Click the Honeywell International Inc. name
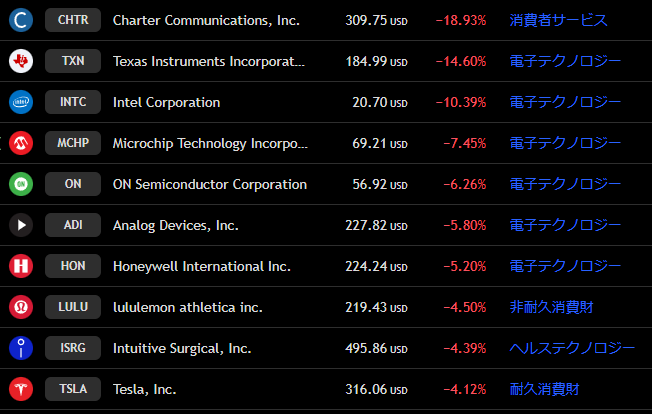This screenshot has height=414, width=652. click(202, 266)
